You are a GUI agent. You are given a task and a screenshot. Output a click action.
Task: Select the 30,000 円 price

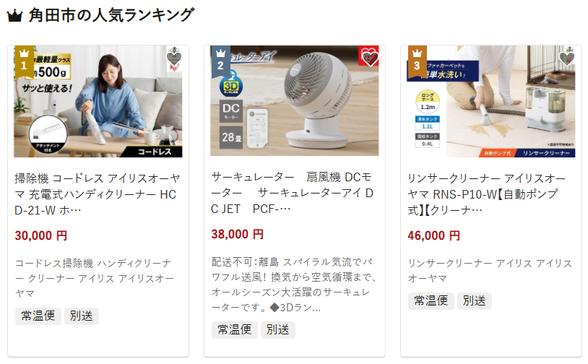point(41,235)
